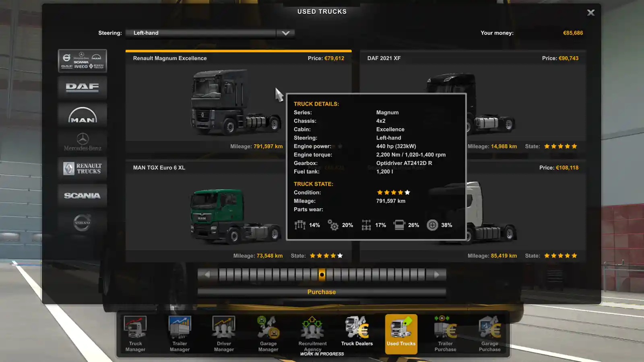Click the left scroll arrow for truck pages
Viewport: 644px width, 362px height.
pos(206,274)
